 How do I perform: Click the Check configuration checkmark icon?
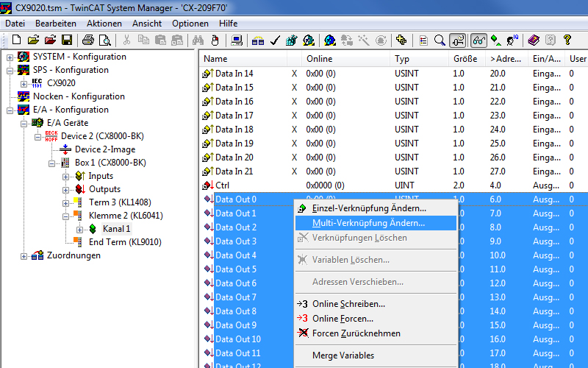pos(275,40)
